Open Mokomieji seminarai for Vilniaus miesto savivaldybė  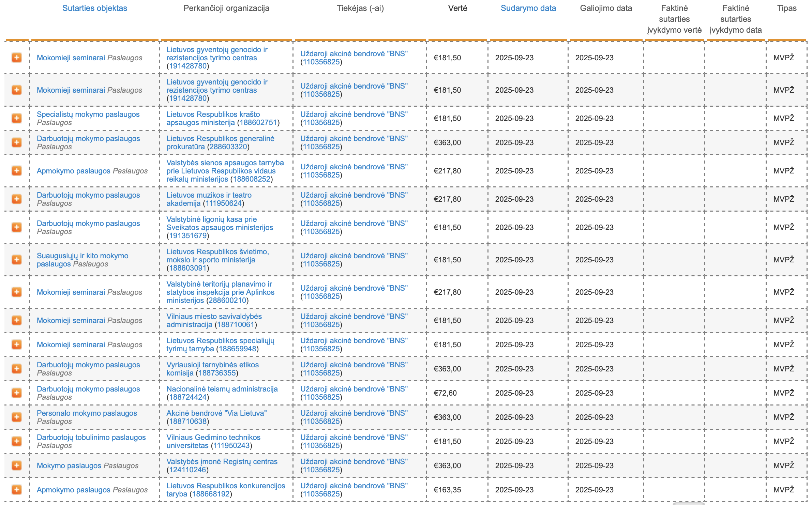point(71,320)
